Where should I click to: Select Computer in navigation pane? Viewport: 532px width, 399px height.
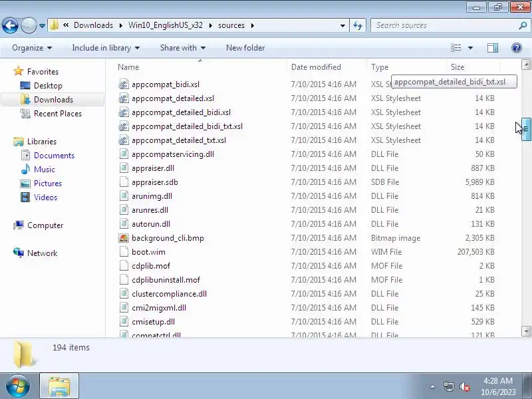click(x=45, y=225)
